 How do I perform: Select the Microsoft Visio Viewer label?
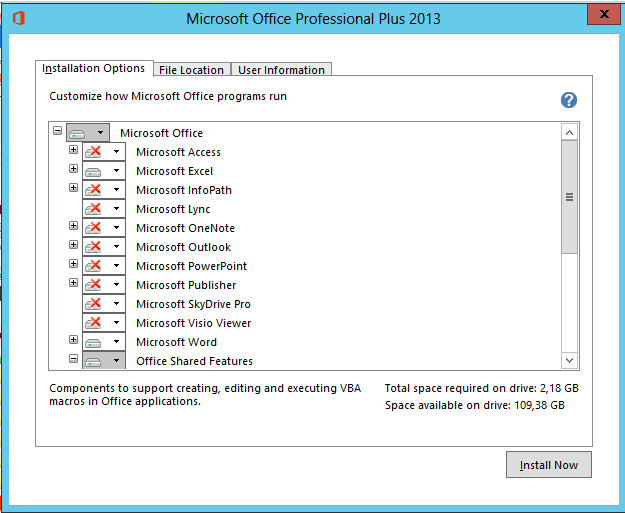click(194, 323)
